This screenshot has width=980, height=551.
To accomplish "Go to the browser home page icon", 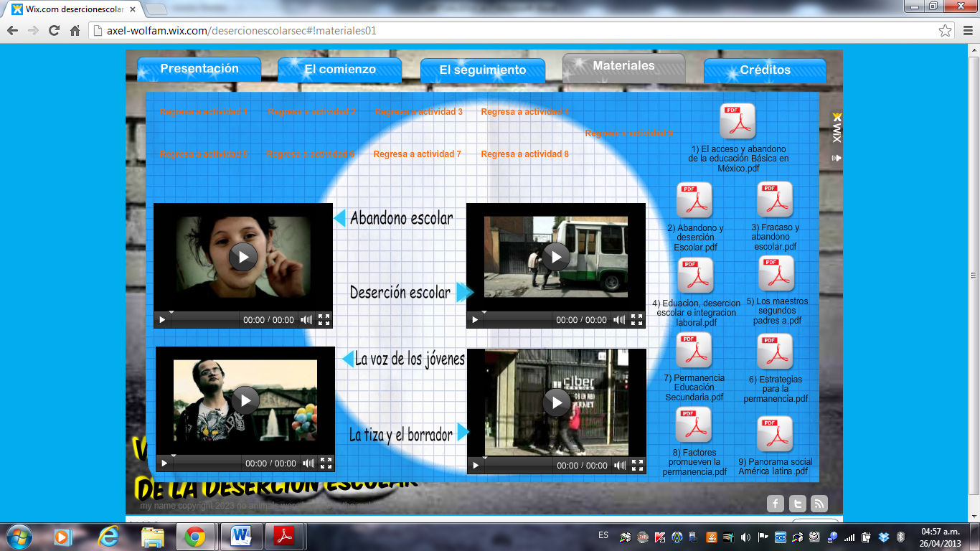I will pyautogui.click(x=75, y=31).
